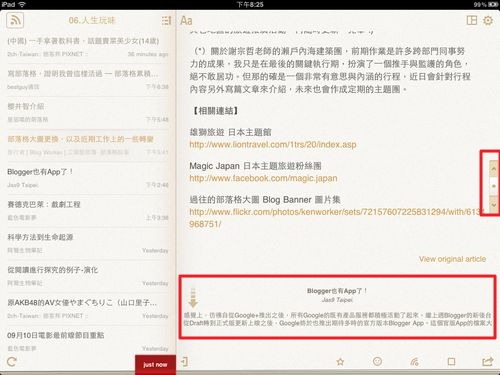Open the settings gear

[488, 20]
